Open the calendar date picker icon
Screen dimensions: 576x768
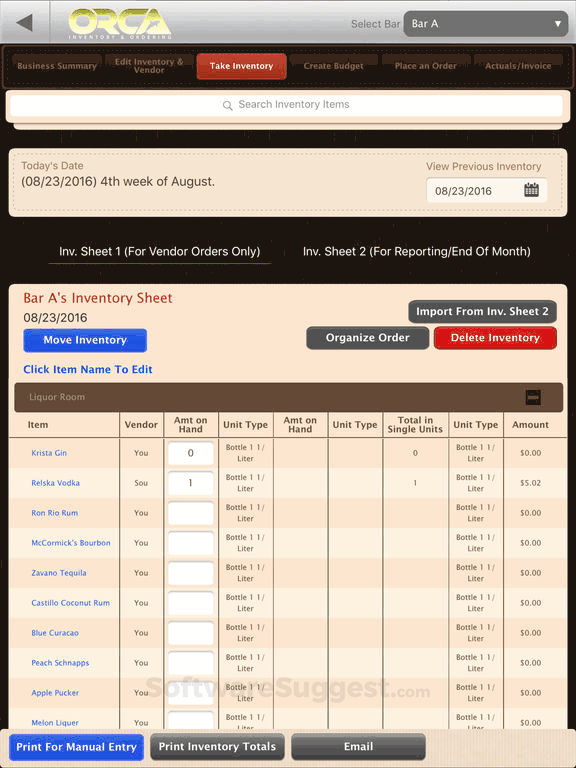[531, 190]
